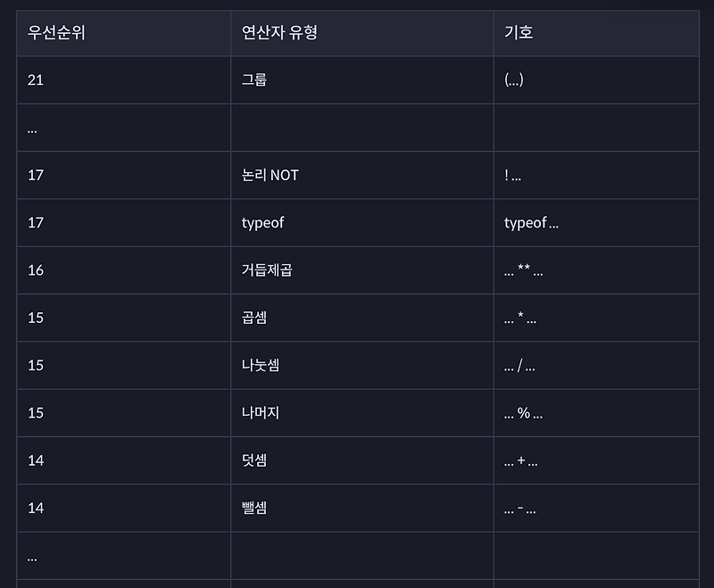The height and width of the screenshot is (588, 714).
Task: Click the priority 16 cell
Action: 123,270
